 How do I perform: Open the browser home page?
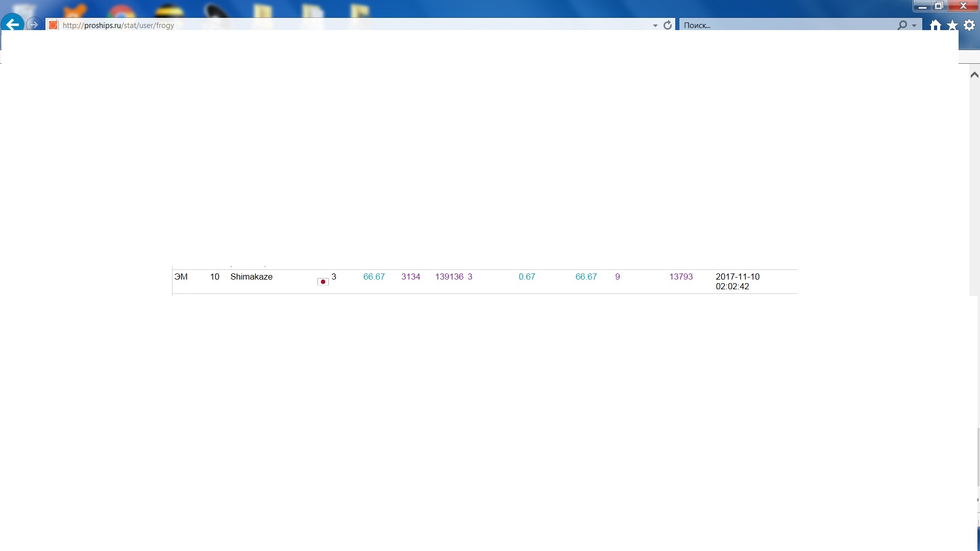(935, 25)
